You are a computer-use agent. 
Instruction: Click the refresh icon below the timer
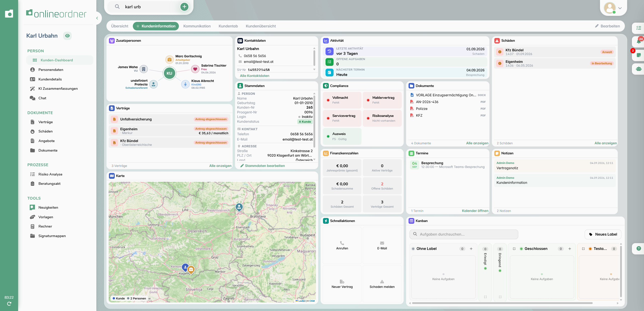tap(9, 304)
